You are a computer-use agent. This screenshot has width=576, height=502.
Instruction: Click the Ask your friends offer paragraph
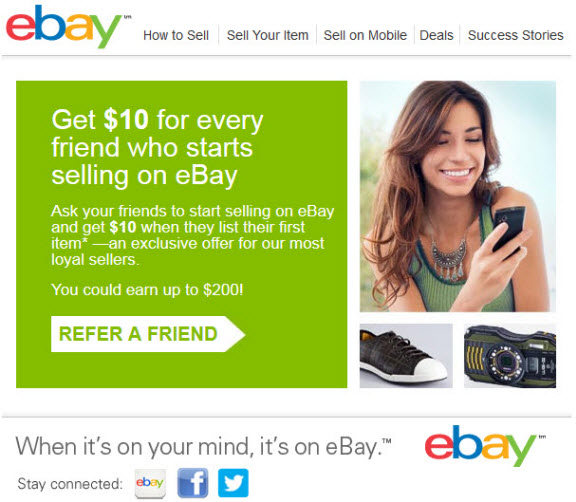[x=192, y=235]
